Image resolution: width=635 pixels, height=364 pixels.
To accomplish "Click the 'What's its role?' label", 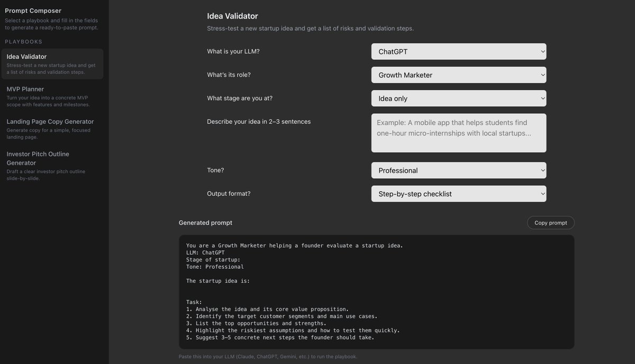I will point(229,75).
